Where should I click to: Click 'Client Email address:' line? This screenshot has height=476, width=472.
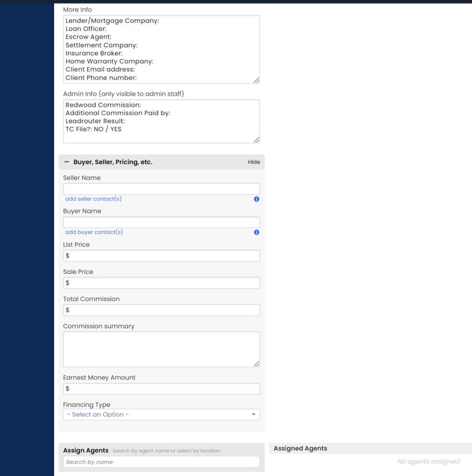(x=100, y=70)
